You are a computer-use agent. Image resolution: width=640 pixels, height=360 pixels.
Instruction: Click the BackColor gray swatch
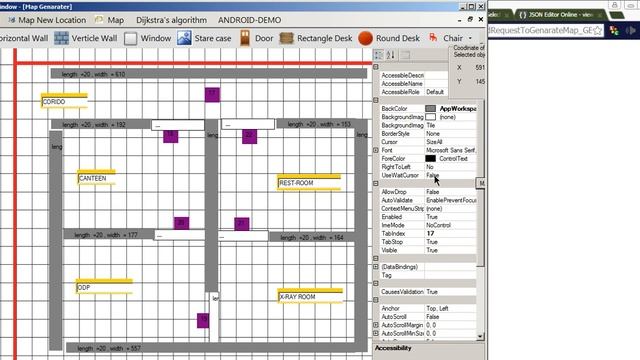tap(430, 109)
